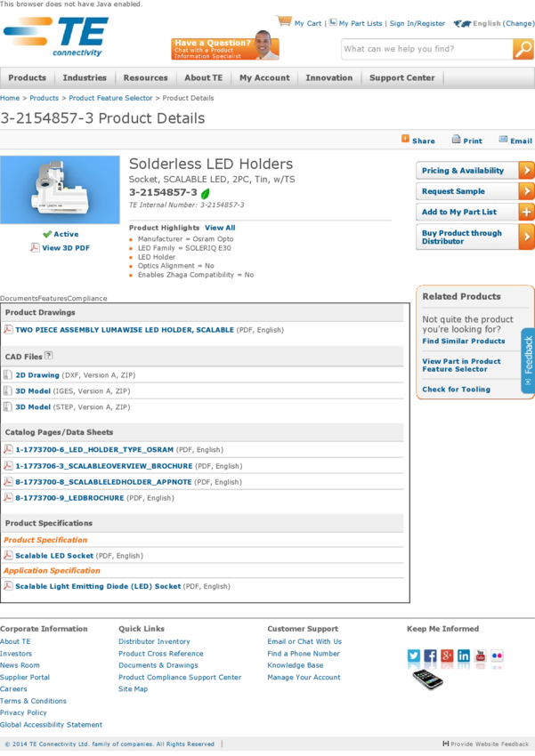535x756 pixels.
Task: Click Sign In/Register link
Action: (x=417, y=23)
